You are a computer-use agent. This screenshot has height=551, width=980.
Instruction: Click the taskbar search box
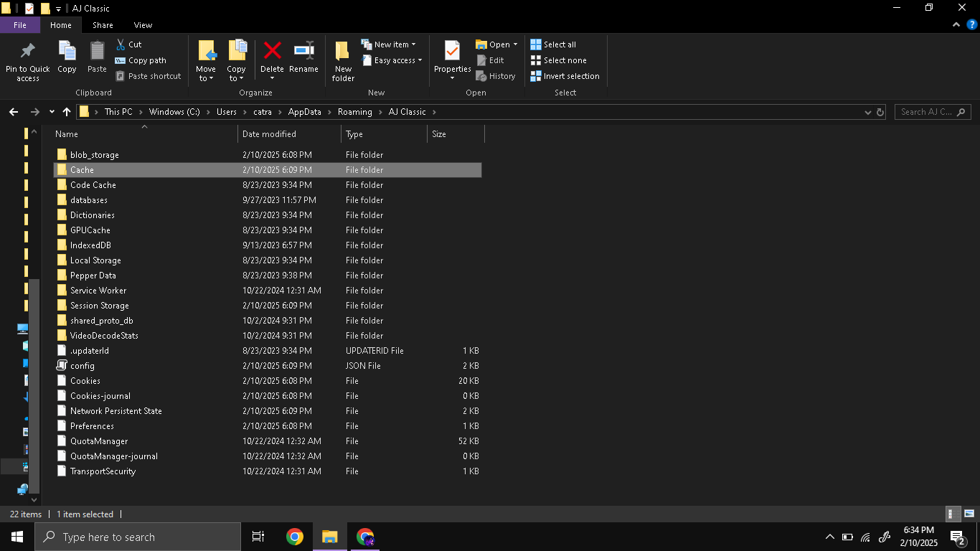coord(138,537)
